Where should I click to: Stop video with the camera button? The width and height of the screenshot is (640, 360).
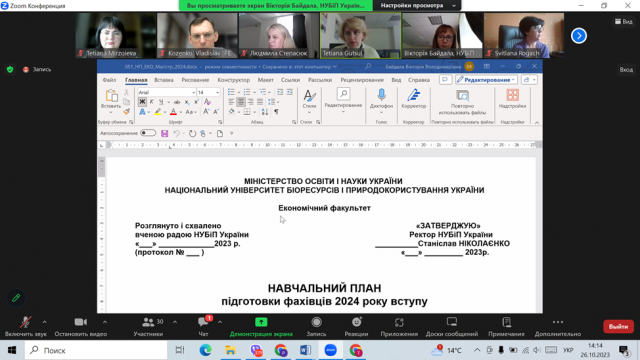tap(80, 322)
